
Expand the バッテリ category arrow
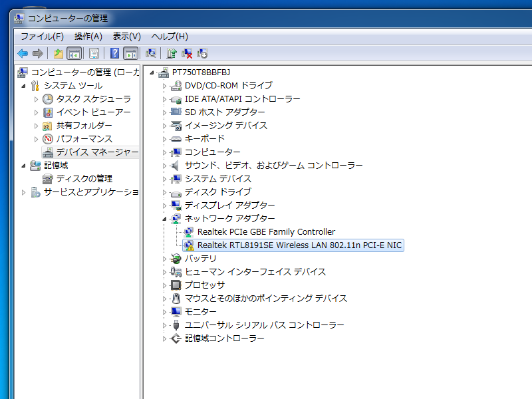coord(164,259)
